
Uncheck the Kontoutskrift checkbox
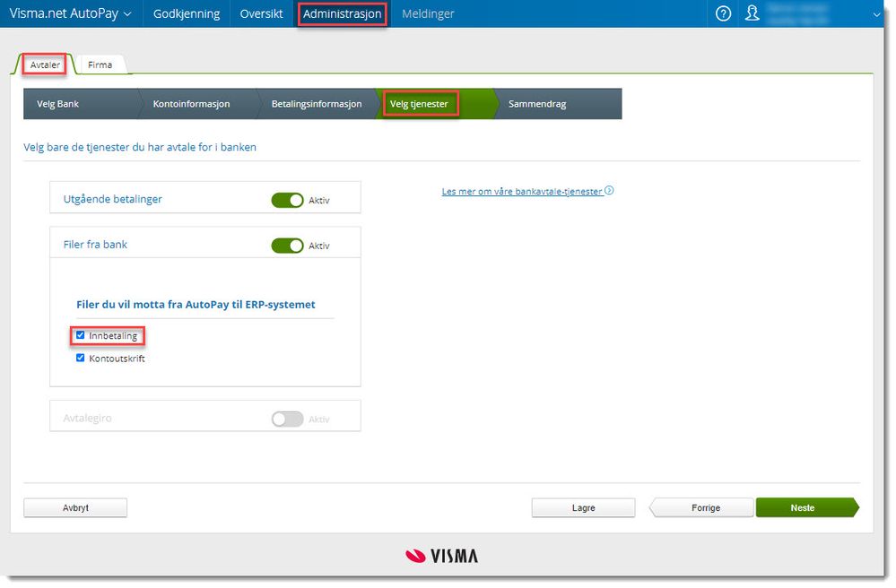(81, 359)
